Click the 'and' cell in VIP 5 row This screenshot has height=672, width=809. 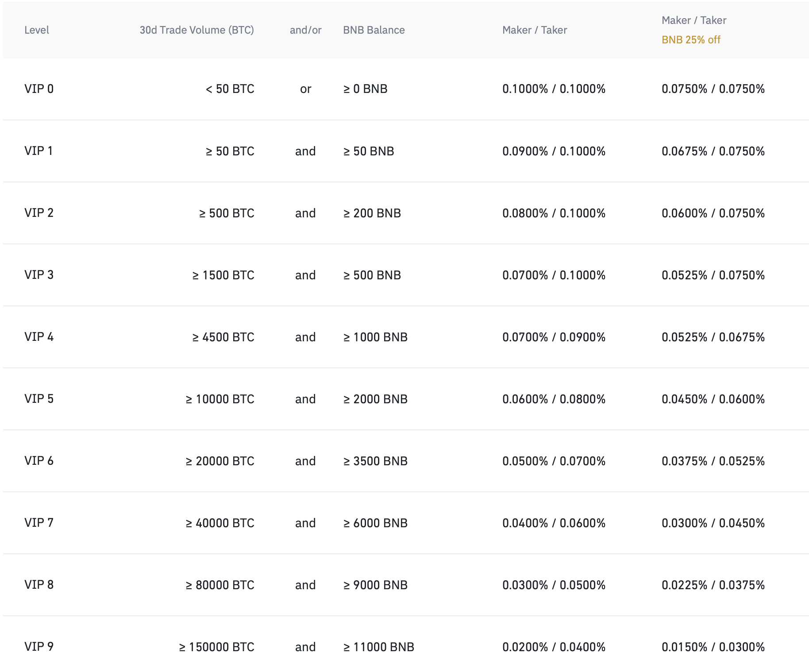click(305, 399)
